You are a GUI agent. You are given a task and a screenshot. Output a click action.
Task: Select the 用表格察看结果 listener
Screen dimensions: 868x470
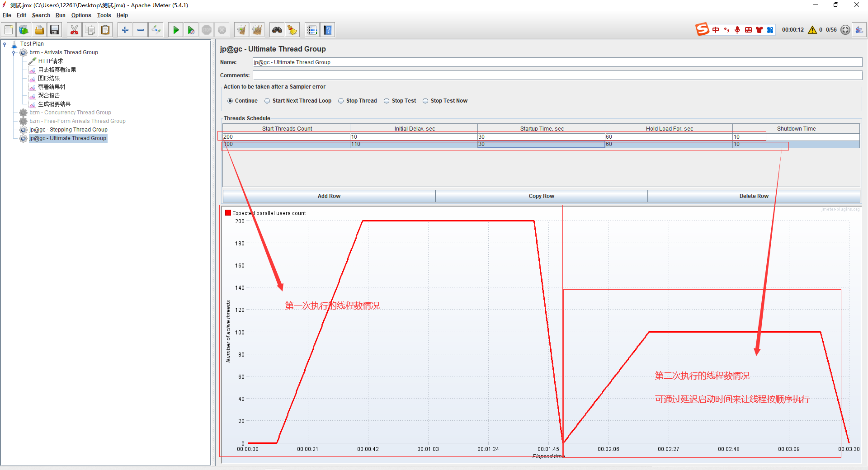(x=57, y=70)
